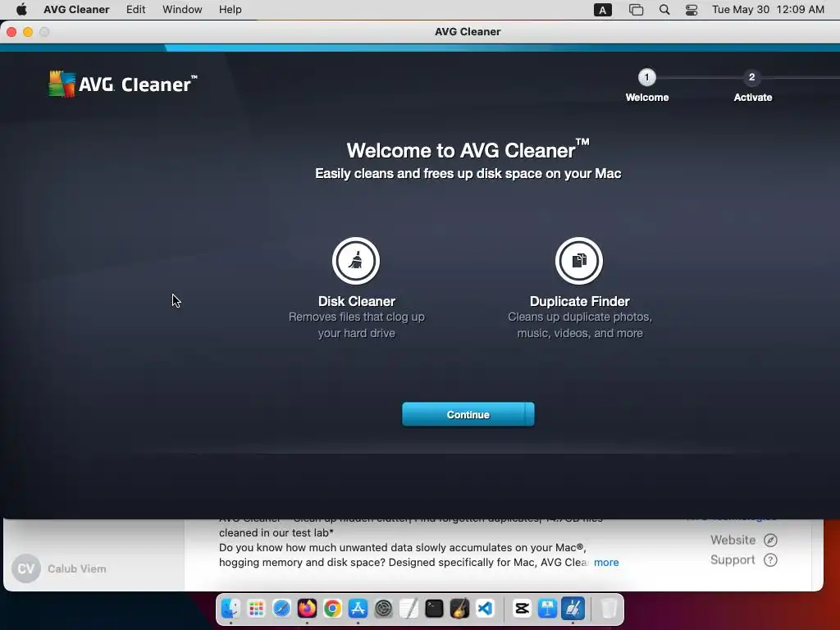840x630 pixels.
Task: Open System Preferences from the dock
Action: [x=383, y=609]
